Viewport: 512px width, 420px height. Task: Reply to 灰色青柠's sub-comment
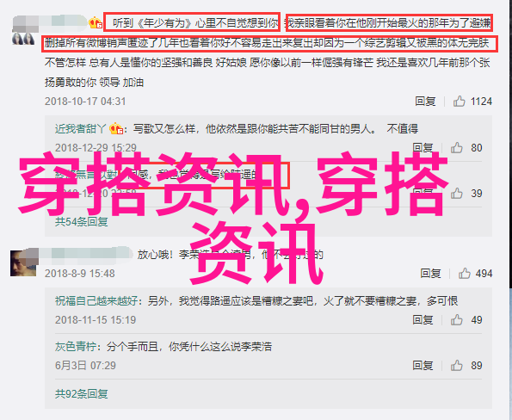pyautogui.click(x=423, y=366)
